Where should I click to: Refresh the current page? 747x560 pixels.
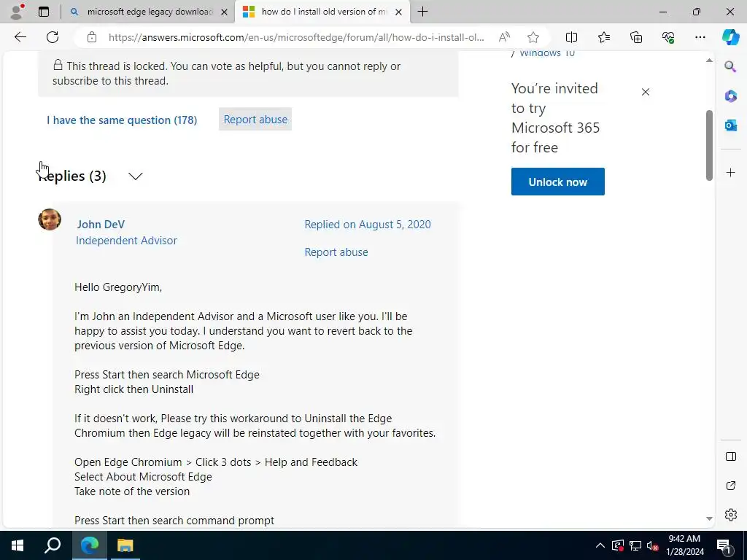click(53, 37)
